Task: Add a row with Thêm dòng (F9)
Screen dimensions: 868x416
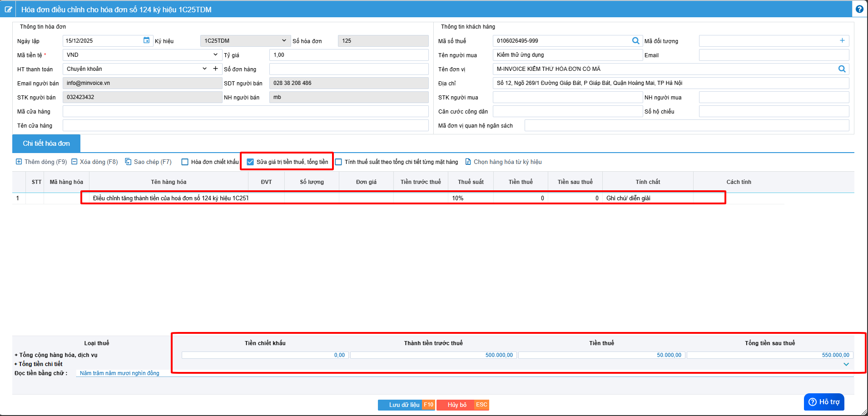Action: click(x=41, y=162)
